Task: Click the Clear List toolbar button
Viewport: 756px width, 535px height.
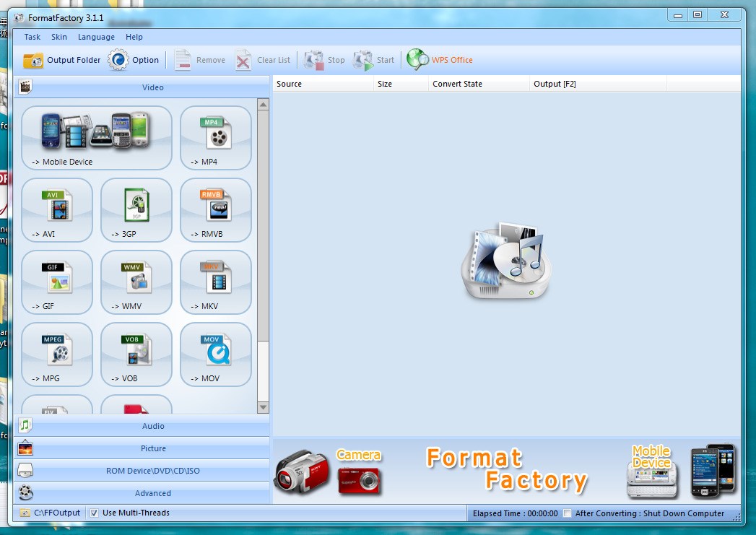Action: (x=263, y=60)
